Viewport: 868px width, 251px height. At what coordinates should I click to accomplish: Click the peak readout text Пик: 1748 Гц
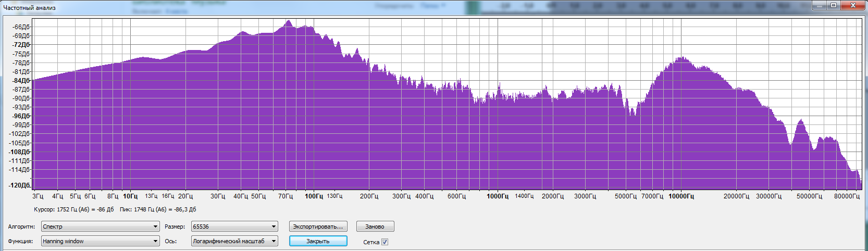(158, 209)
